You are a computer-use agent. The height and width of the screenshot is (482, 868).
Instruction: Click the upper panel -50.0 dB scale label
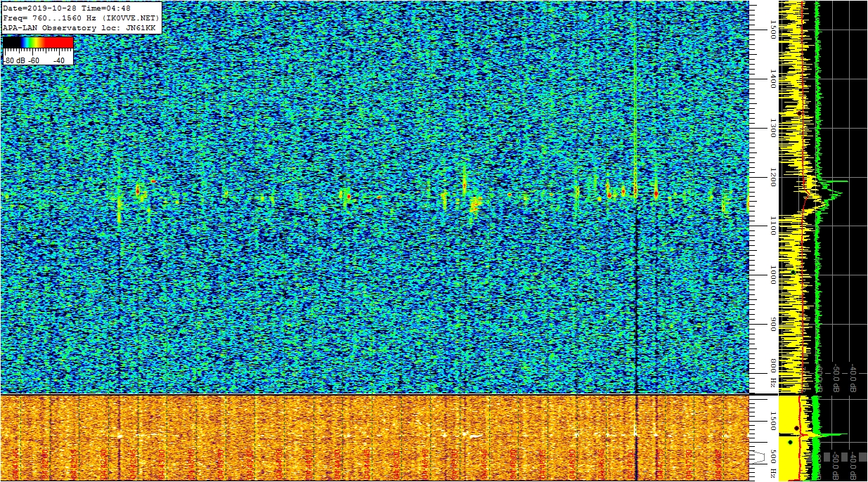tap(836, 378)
